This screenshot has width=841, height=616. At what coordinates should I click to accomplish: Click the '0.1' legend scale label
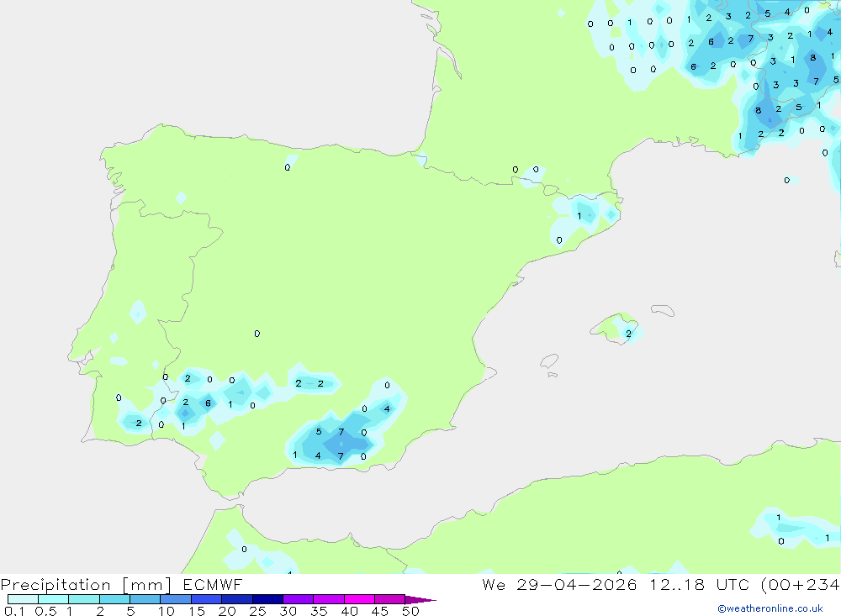point(14,611)
